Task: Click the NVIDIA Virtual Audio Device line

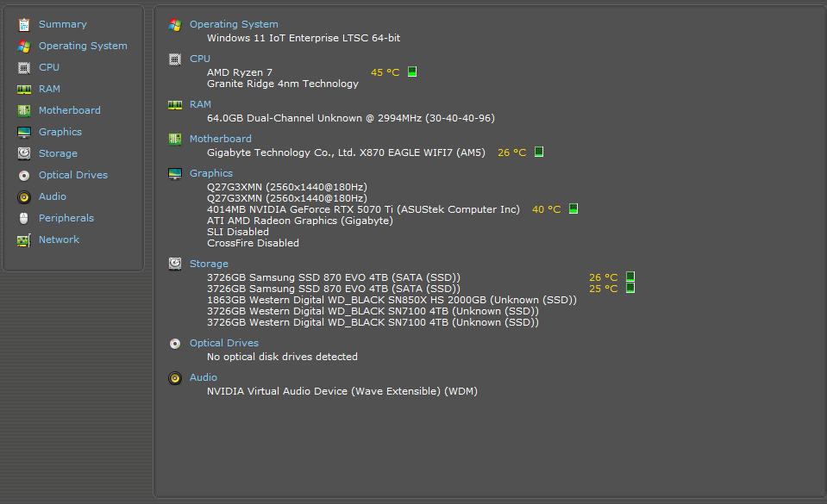Action: [x=342, y=391]
